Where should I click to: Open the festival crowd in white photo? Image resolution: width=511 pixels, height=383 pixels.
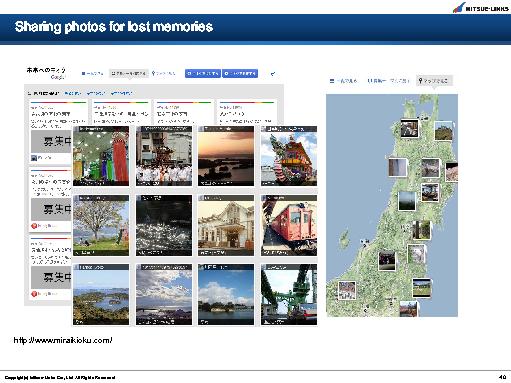(164, 156)
